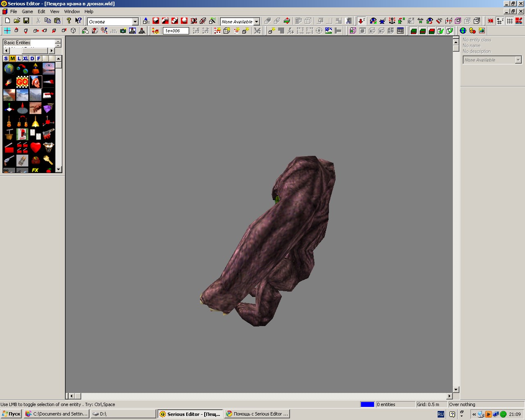Select the Earth globe entity thumbnail
Image resolution: width=525 pixels, height=420 pixels.
[9, 68]
